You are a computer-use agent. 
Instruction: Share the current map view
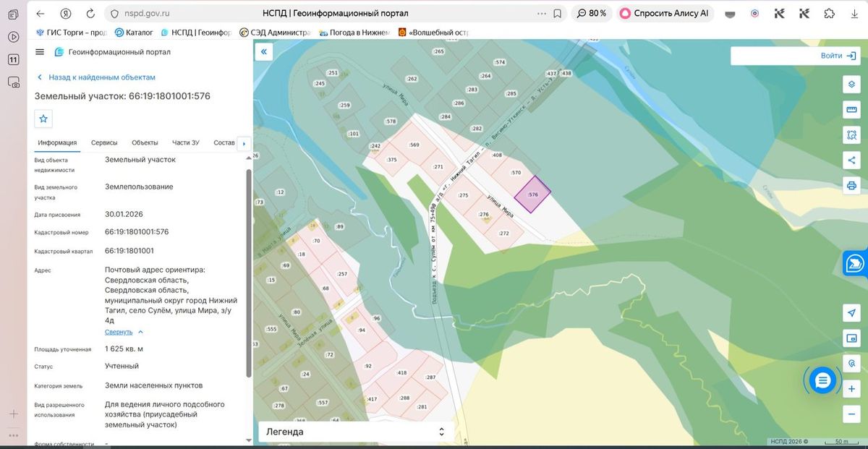click(851, 160)
